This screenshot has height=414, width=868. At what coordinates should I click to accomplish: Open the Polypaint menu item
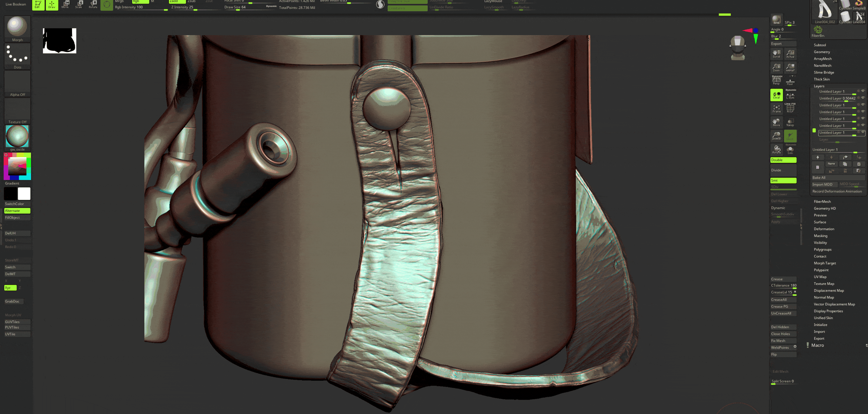coord(821,270)
